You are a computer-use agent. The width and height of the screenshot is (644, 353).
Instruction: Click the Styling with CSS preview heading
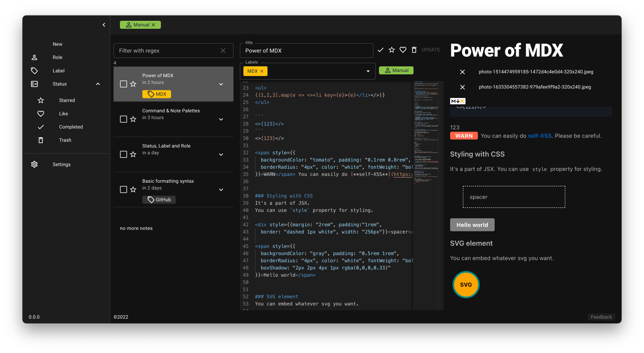[477, 154]
